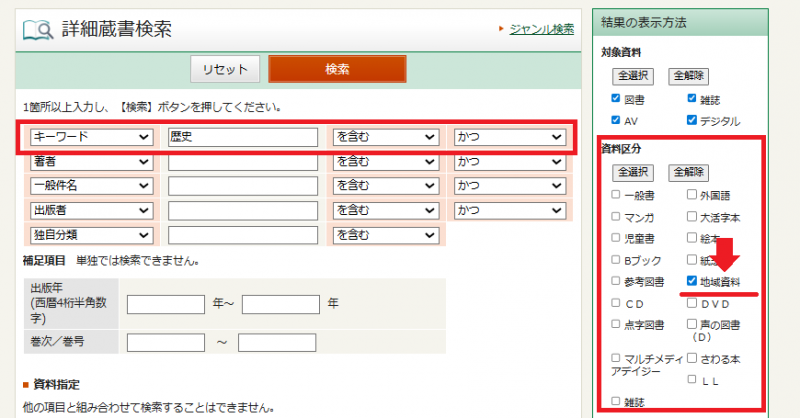Open the ジャンル検索 link

tap(542, 29)
